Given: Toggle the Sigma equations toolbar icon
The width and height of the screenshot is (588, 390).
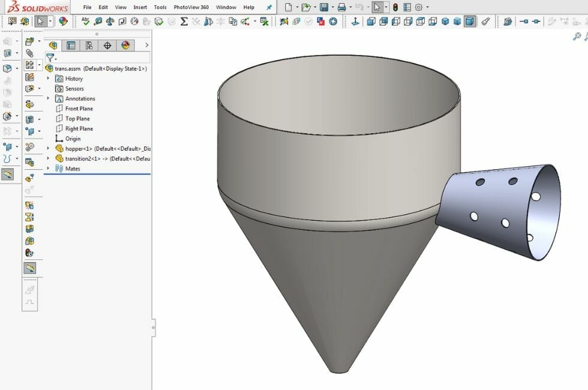Looking at the screenshot, I should [x=183, y=21].
